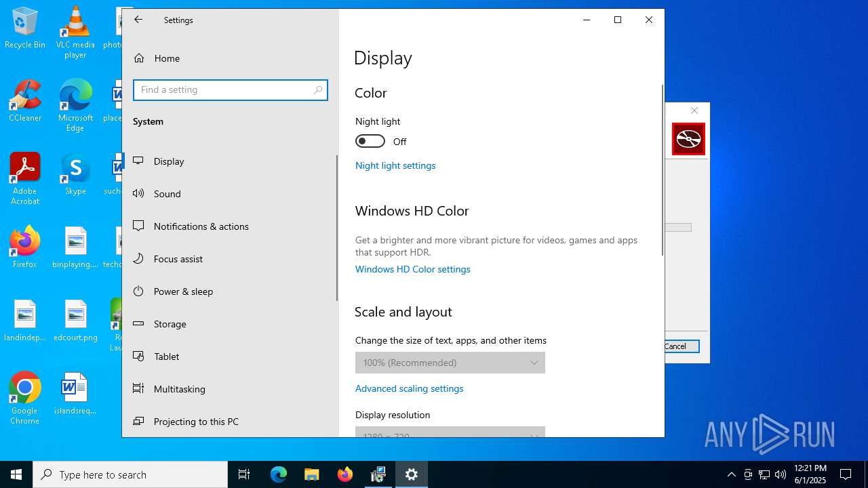Open Task View from the taskbar
The image size is (868, 488).
point(244,474)
